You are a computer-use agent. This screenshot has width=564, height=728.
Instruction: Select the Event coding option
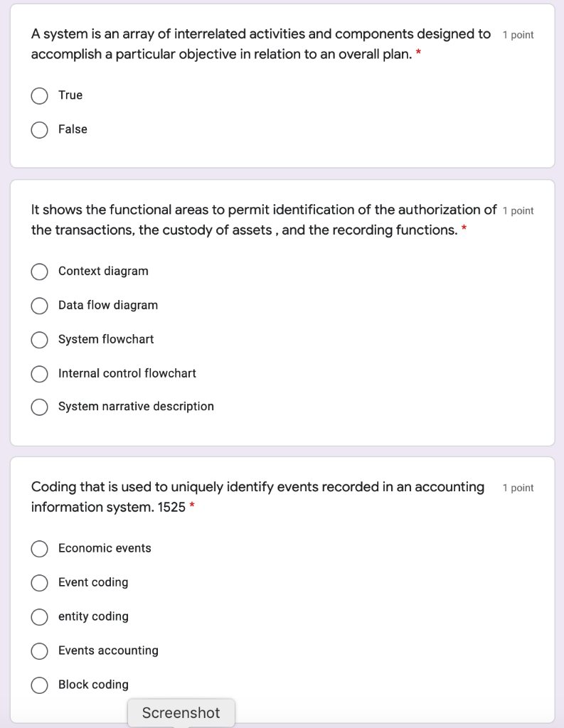(40, 582)
